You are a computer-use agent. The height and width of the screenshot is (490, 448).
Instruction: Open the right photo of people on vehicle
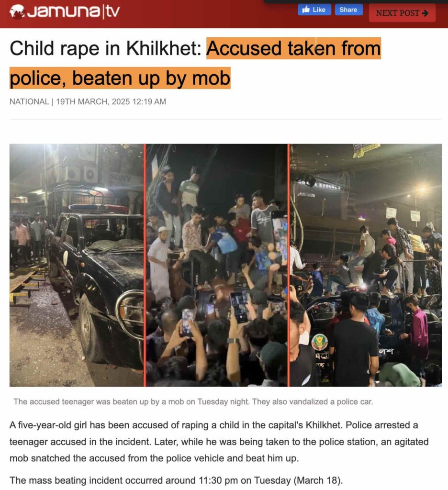click(366, 265)
